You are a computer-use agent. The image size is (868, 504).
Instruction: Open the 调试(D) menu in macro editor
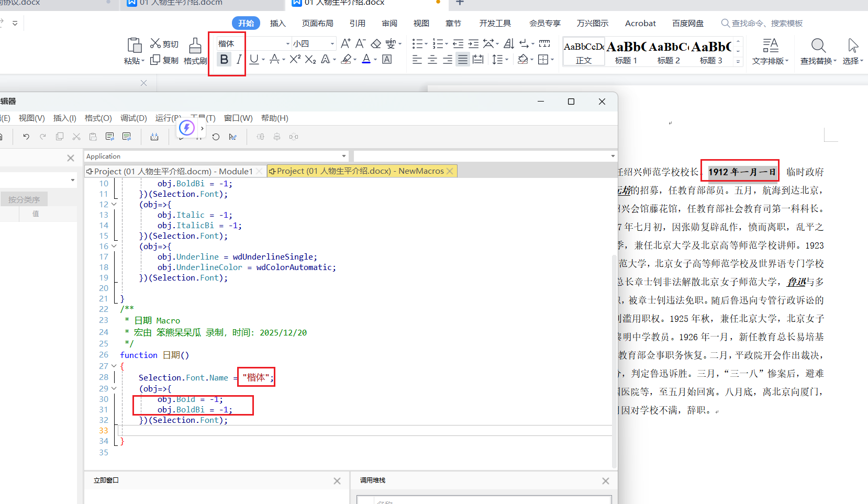click(x=133, y=118)
